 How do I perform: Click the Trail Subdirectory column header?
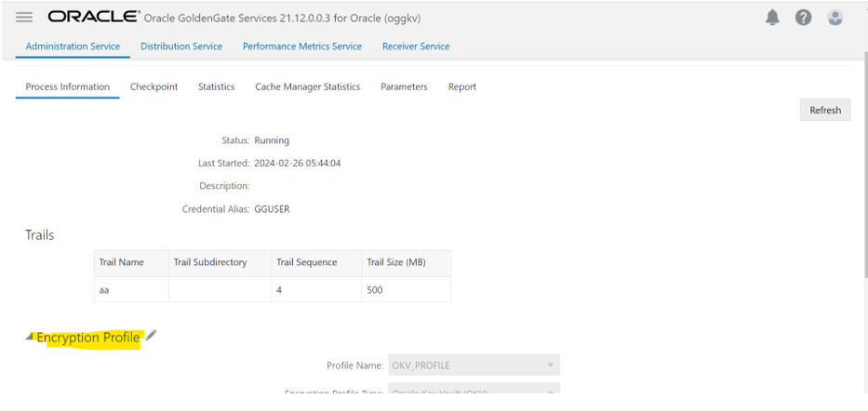point(220,263)
